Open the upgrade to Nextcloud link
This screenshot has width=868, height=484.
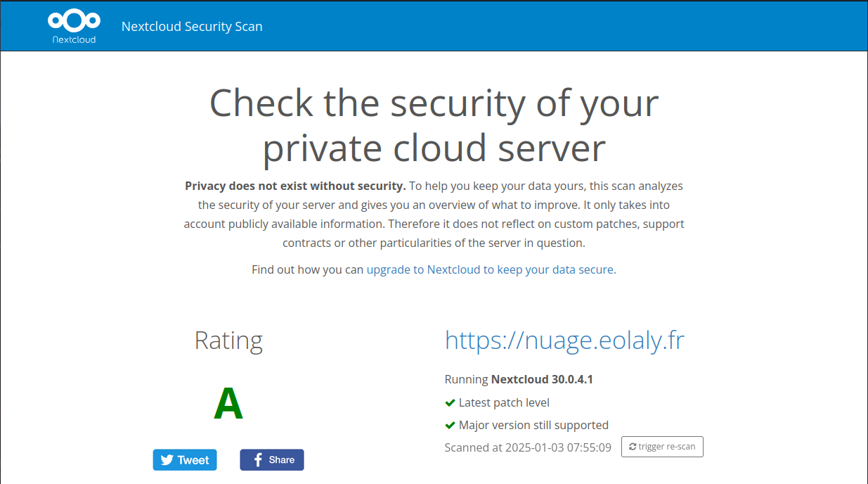[x=490, y=269]
